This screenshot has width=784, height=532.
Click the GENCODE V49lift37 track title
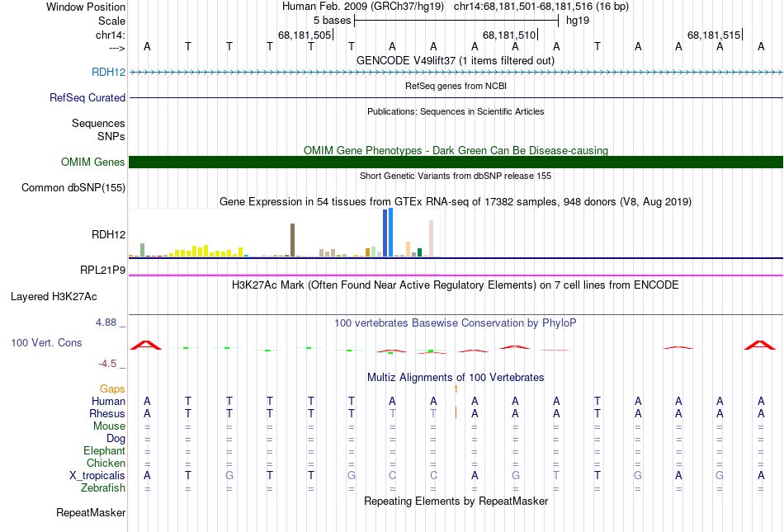click(x=455, y=60)
